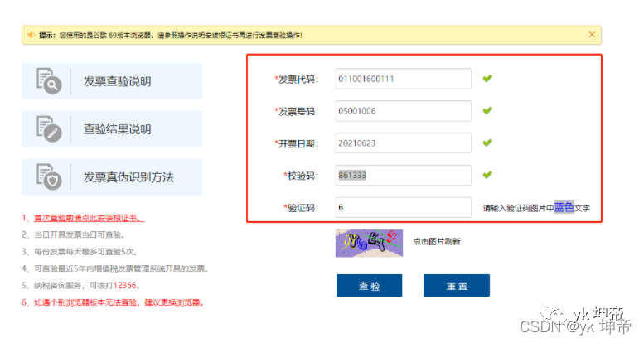Click the 开票日期 input field
644x343 pixels.
tap(403, 143)
